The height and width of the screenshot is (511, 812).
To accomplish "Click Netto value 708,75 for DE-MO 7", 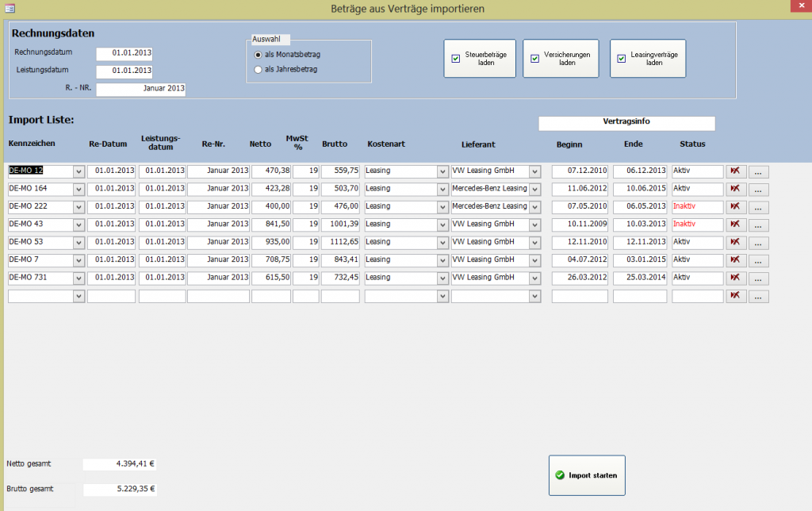I will tap(271, 260).
